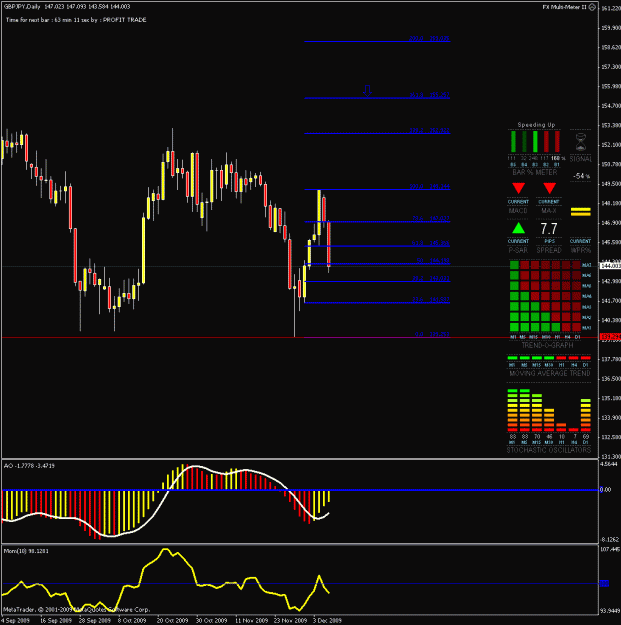Click the top M1 green cell in Trend-O-Graph
The width and height of the screenshot is (621, 625).
(x=514, y=265)
